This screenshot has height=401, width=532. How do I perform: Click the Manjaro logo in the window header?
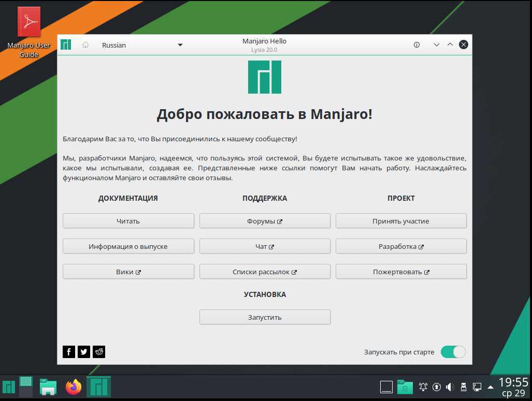[66, 44]
